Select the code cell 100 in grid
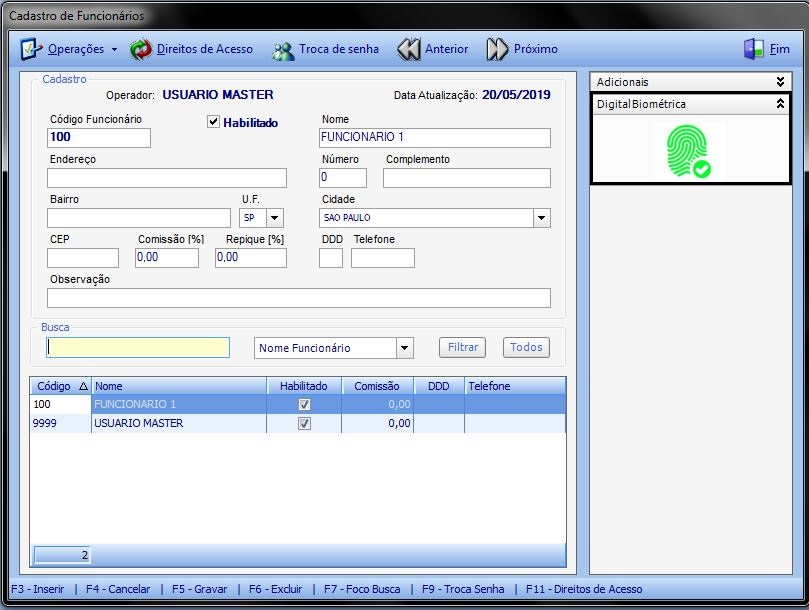809x610 pixels. click(60, 404)
